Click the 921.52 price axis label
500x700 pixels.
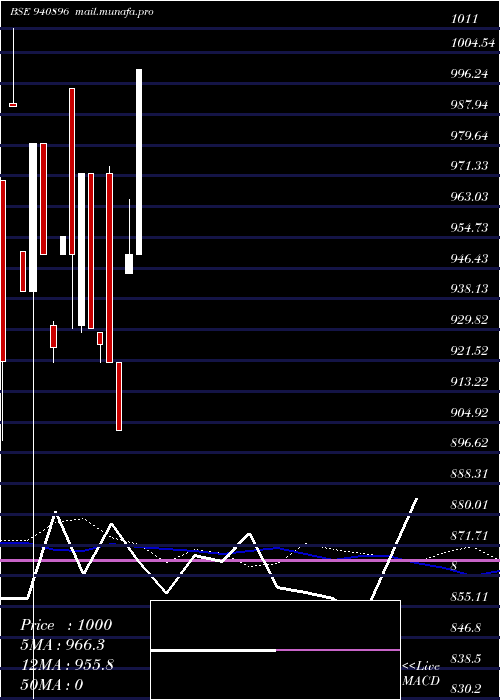[x=469, y=351]
